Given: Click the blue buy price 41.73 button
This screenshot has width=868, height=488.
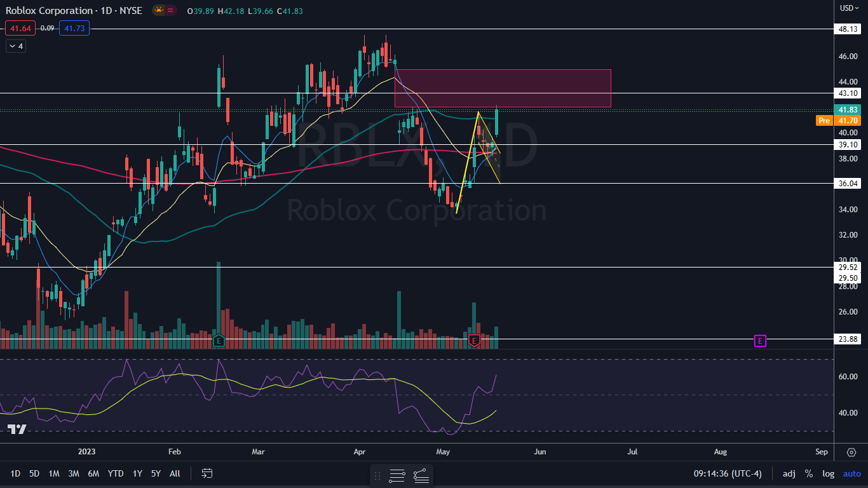Looking at the screenshot, I should [x=75, y=28].
